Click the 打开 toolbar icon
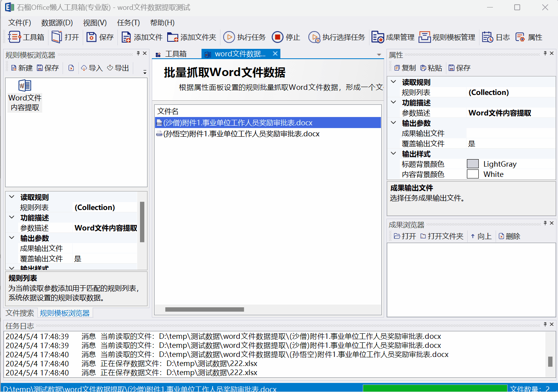This screenshot has width=558, height=392. [65, 37]
